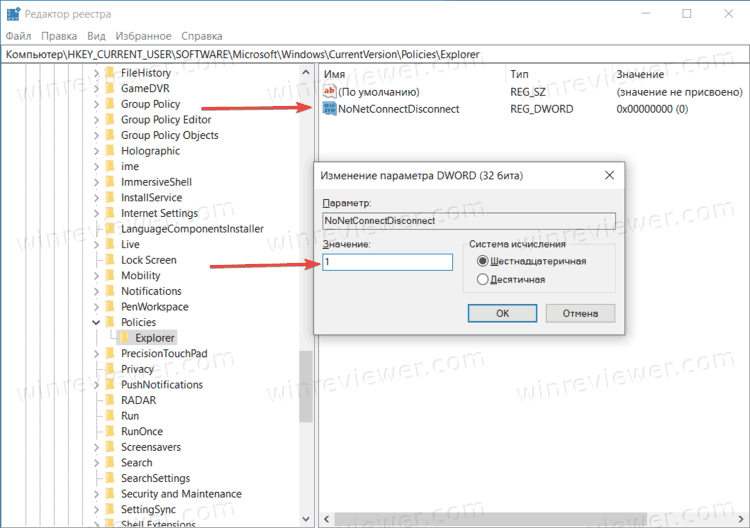Viewport: 750px width, 528px height.
Task: Select the (По умолчанию) value entry
Action: (x=379, y=92)
